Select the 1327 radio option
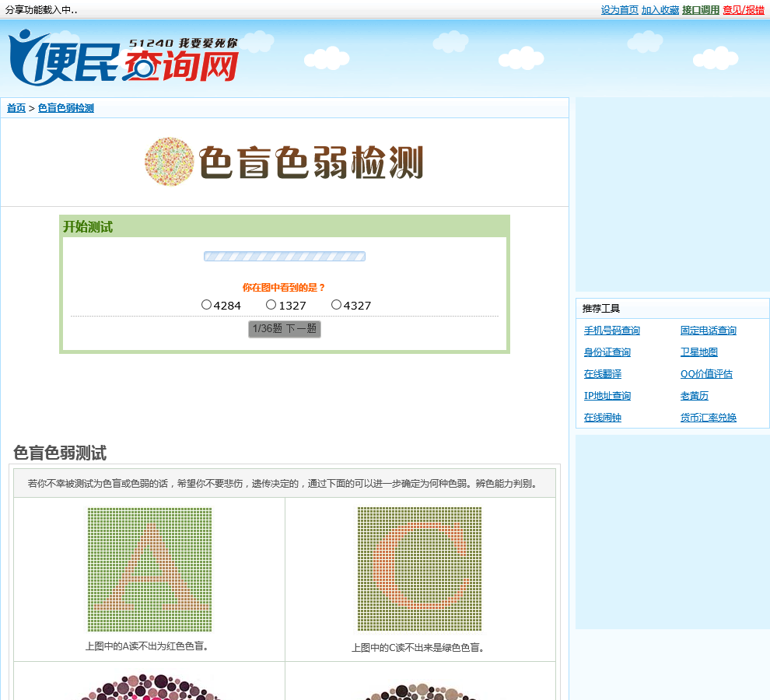 coord(271,305)
